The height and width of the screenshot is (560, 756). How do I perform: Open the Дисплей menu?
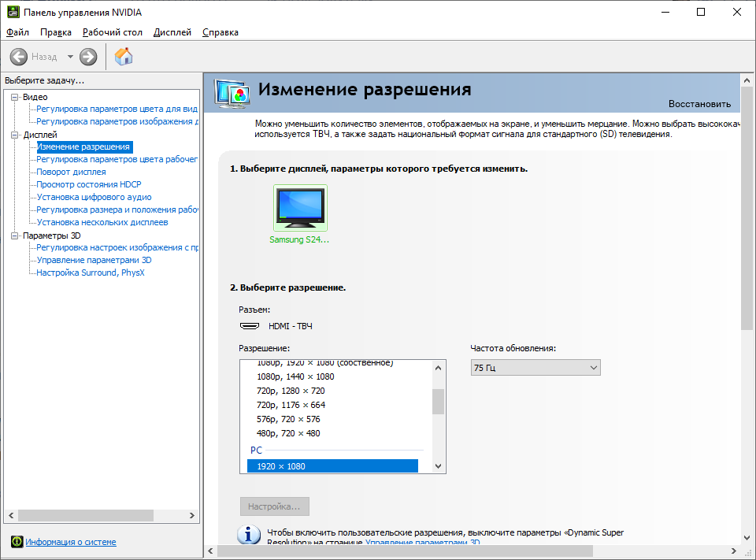[172, 32]
